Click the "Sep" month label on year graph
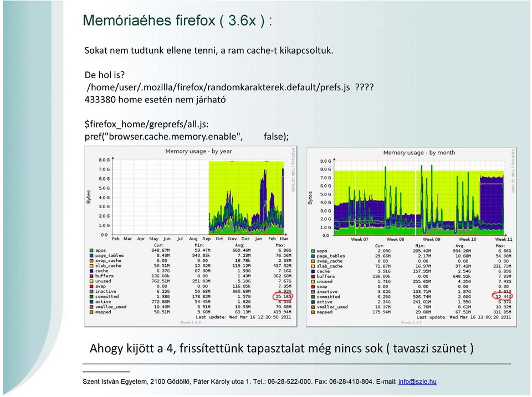 tap(206, 239)
